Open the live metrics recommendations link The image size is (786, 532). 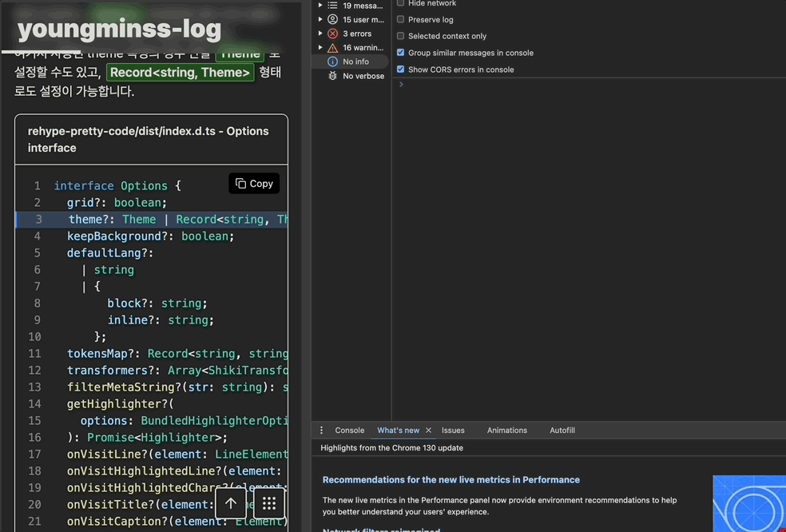[x=451, y=480]
